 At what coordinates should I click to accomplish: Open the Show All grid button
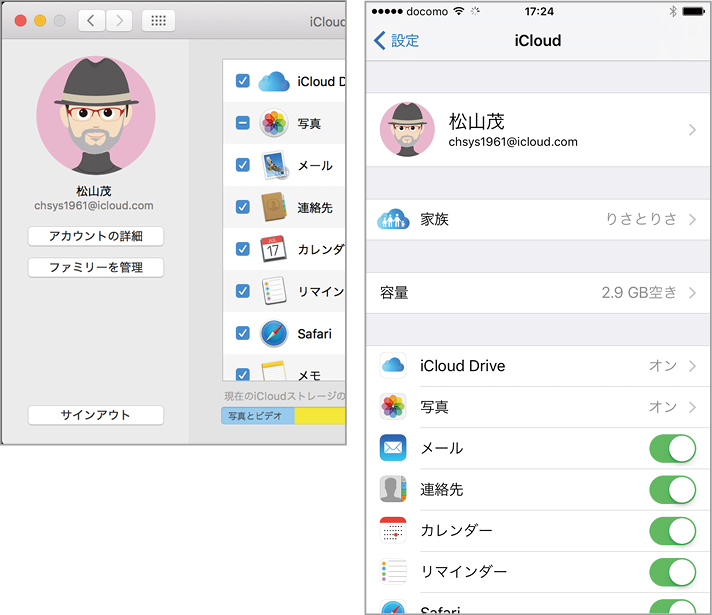(x=158, y=21)
